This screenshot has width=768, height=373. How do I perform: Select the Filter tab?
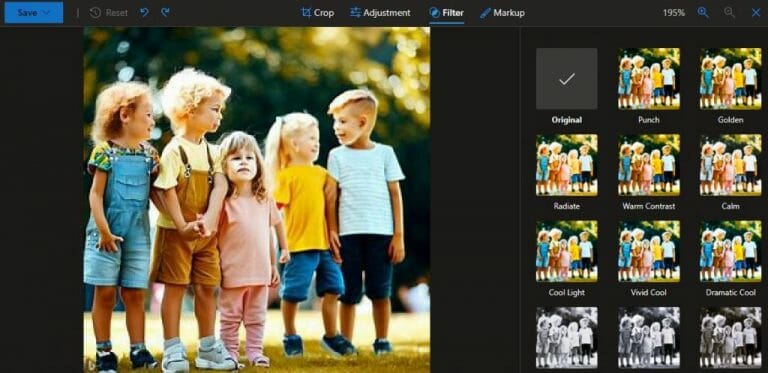coord(446,13)
